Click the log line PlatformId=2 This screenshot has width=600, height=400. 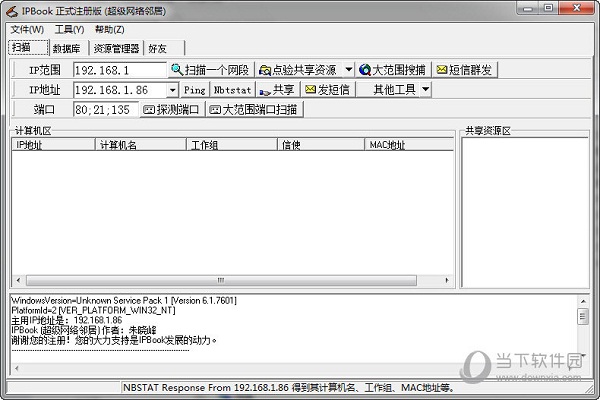click(93, 310)
